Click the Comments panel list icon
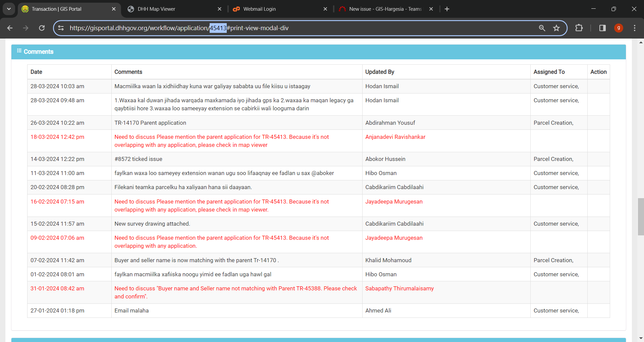The image size is (644, 342). click(x=19, y=51)
